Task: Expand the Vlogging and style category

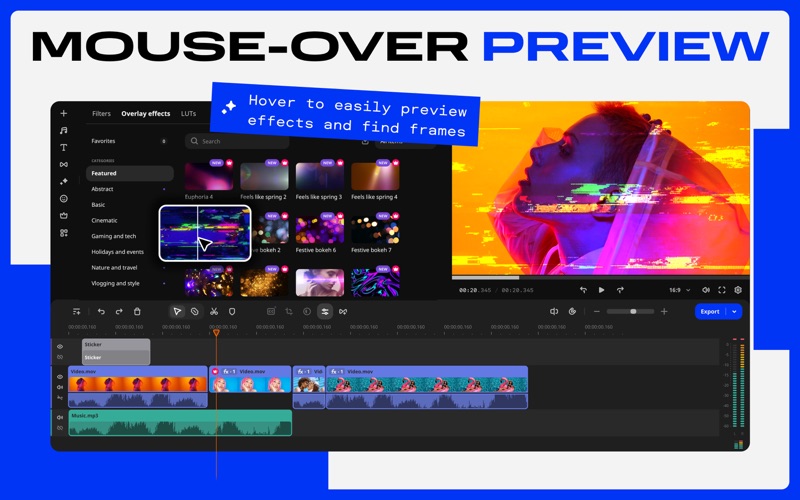Action: pos(164,284)
